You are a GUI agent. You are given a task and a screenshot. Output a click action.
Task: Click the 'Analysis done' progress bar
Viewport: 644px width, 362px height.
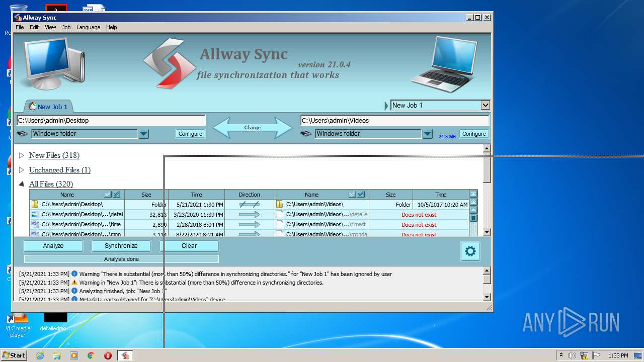pyautogui.click(x=121, y=259)
